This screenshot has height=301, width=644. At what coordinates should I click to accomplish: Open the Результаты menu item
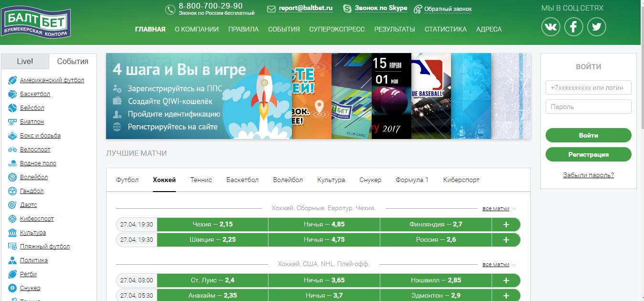pos(394,29)
